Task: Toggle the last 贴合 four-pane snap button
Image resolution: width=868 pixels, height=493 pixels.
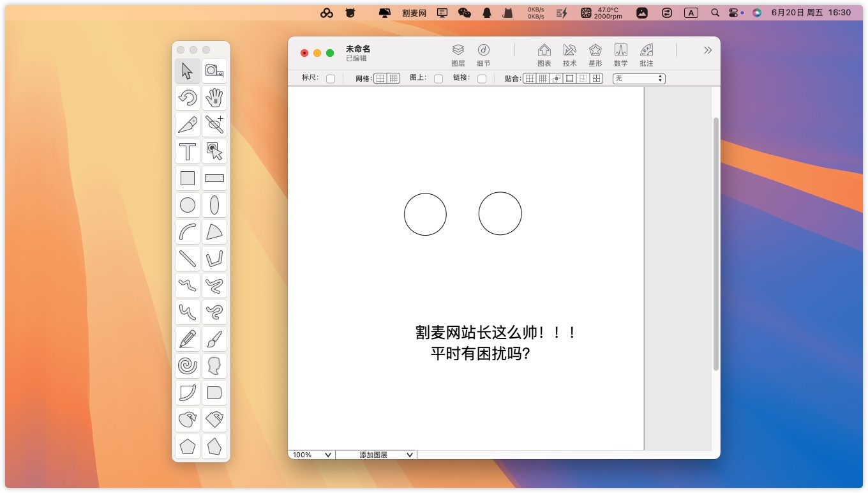Action: pos(597,79)
